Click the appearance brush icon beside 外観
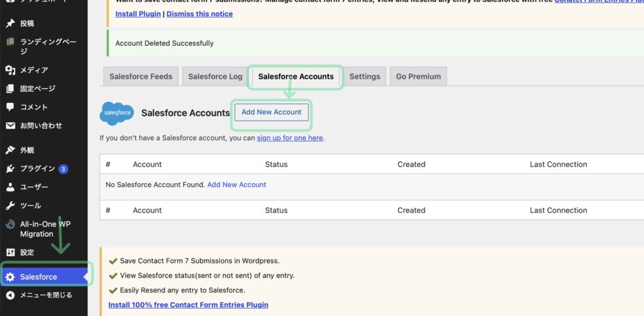 tap(10, 150)
